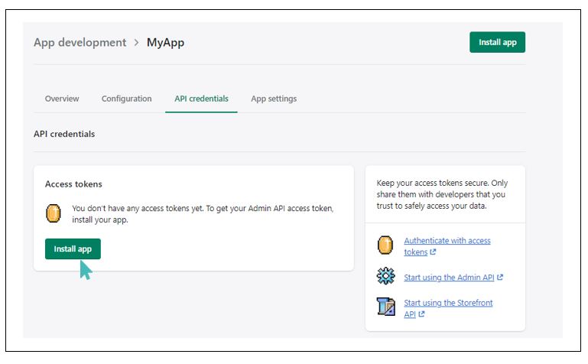Click the coin icon in Access tokens card

pyautogui.click(x=54, y=213)
